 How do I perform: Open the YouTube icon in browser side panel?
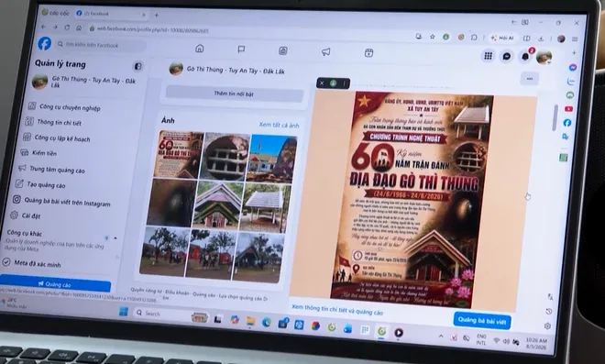click(x=568, y=109)
